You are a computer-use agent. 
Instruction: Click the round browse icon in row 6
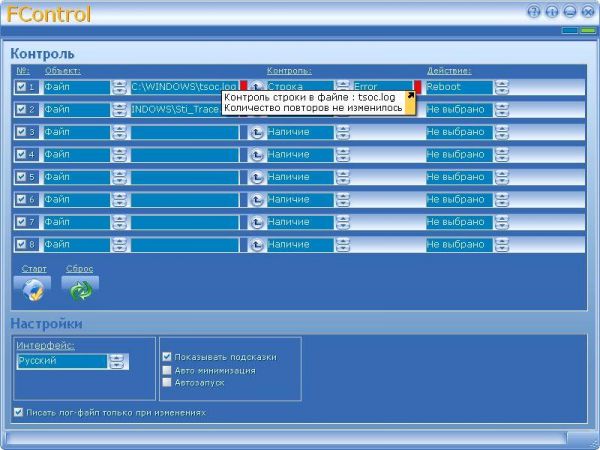point(255,199)
